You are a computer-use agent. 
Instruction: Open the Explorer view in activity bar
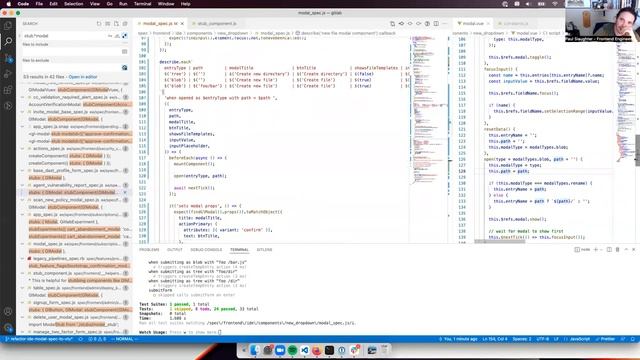[8, 25]
